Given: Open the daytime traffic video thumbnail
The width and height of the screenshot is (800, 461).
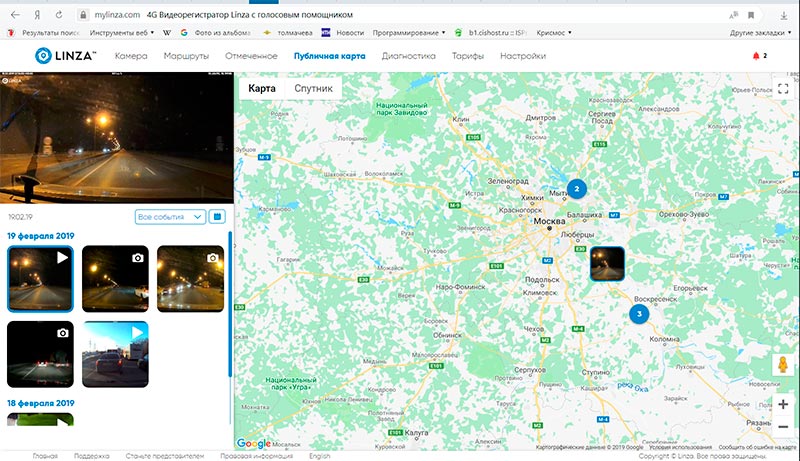Looking at the screenshot, I should click(115, 354).
